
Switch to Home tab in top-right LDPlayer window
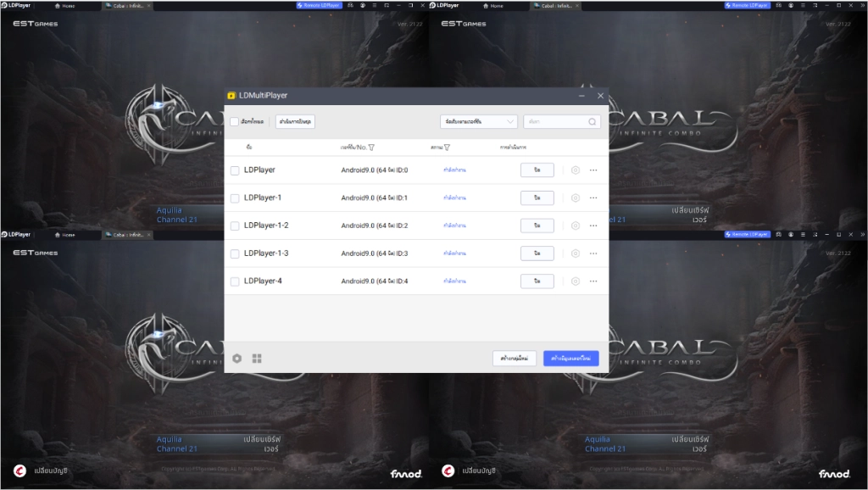click(492, 6)
